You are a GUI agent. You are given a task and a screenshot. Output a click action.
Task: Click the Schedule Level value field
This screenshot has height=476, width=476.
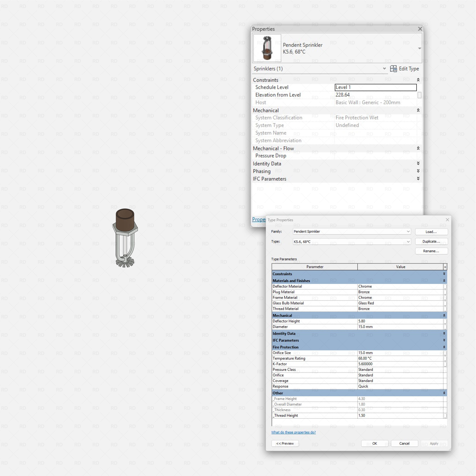point(375,87)
